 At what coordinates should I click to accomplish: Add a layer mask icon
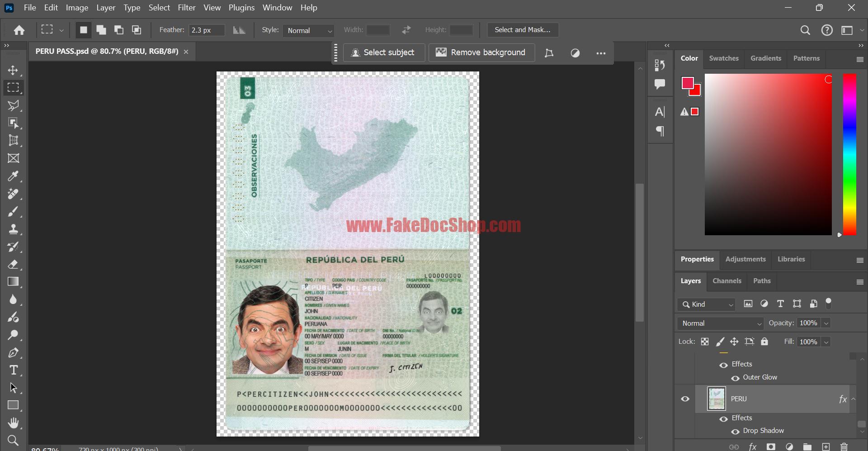[771, 447]
